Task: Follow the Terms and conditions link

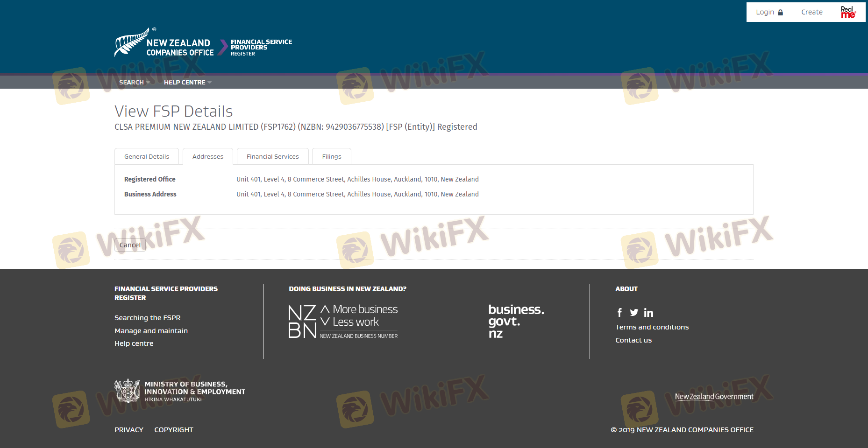Action: [652, 327]
